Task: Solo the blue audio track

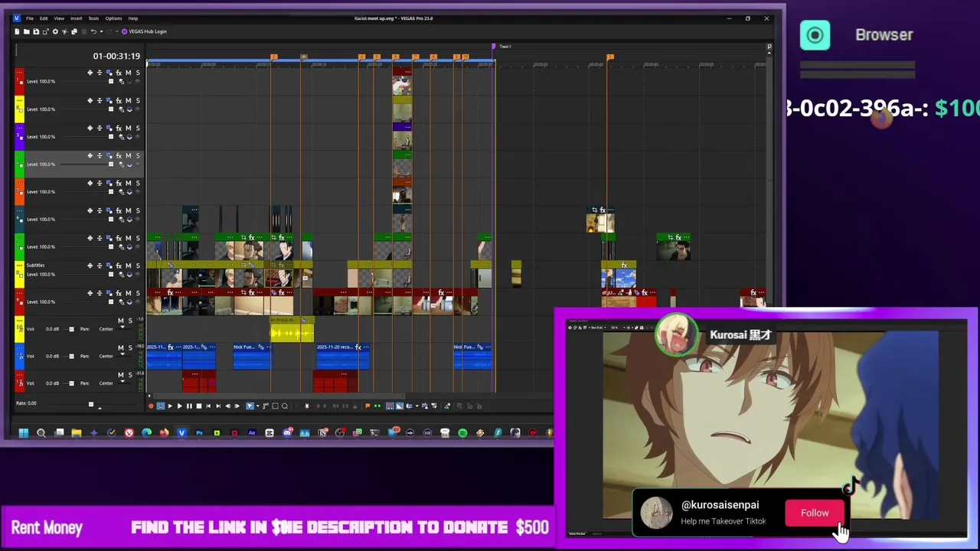Action: (129, 348)
